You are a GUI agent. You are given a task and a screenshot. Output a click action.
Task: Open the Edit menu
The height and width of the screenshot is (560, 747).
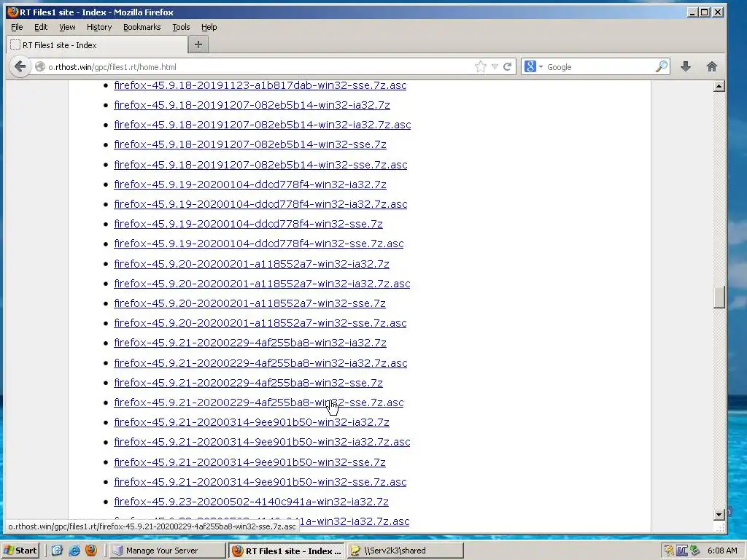click(41, 27)
